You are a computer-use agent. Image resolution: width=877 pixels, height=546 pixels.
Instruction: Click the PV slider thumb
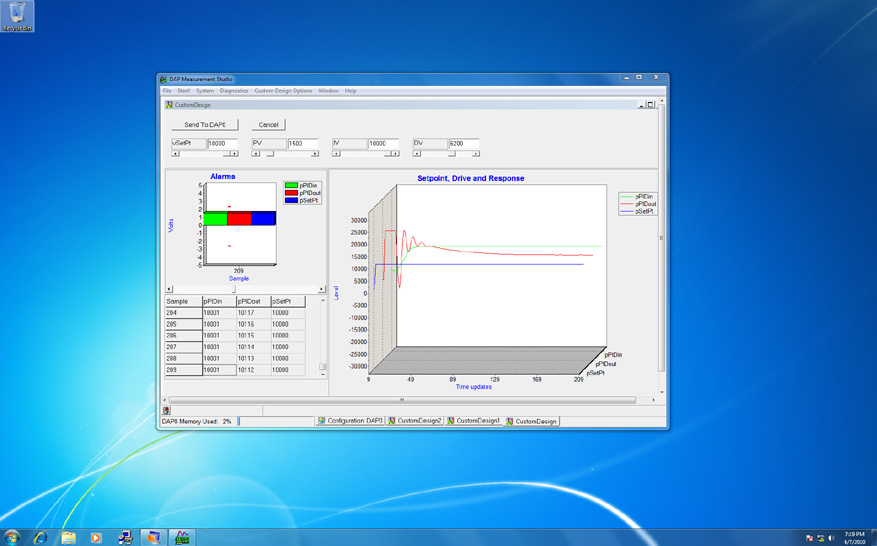270,153
